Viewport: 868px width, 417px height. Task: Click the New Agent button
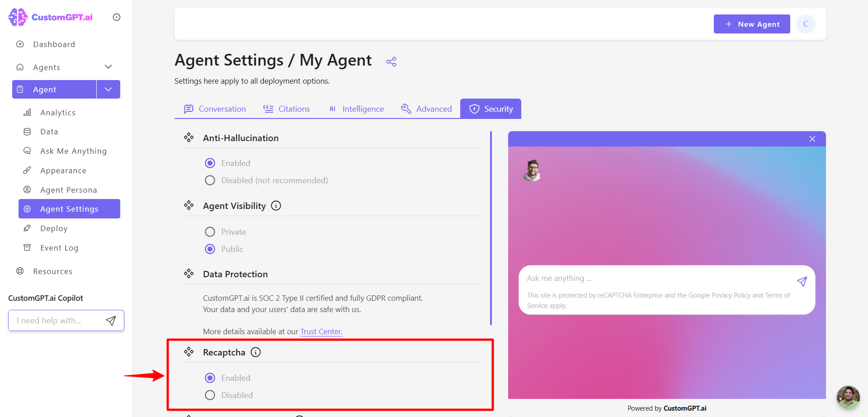pyautogui.click(x=752, y=24)
